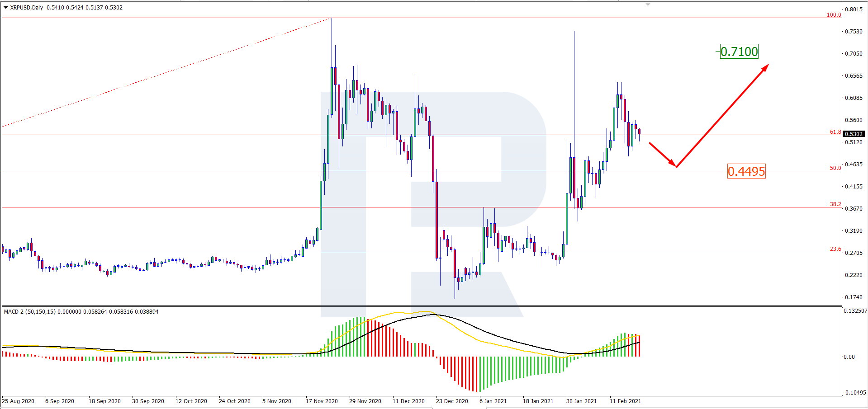Image resolution: width=868 pixels, height=409 pixels.
Task: Select the green 0.7100 price label
Action: [739, 52]
